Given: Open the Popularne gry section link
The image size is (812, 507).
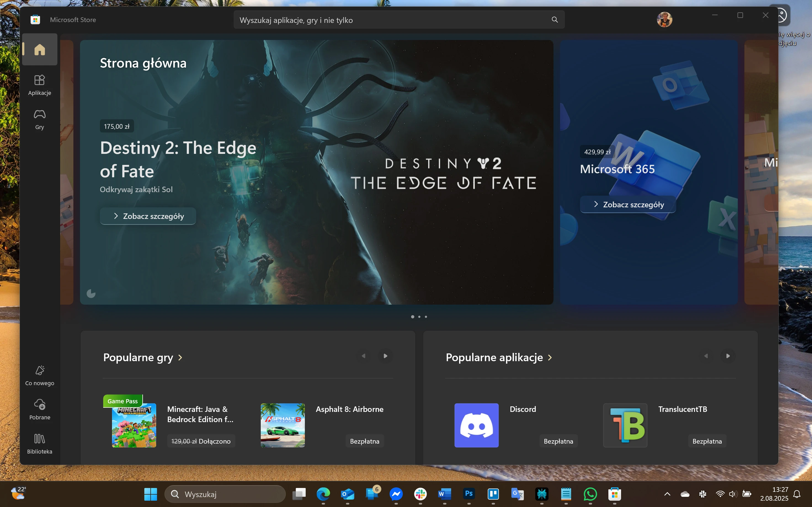Looking at the screenshot, I should pyautogui.click(x=143, y=358).
